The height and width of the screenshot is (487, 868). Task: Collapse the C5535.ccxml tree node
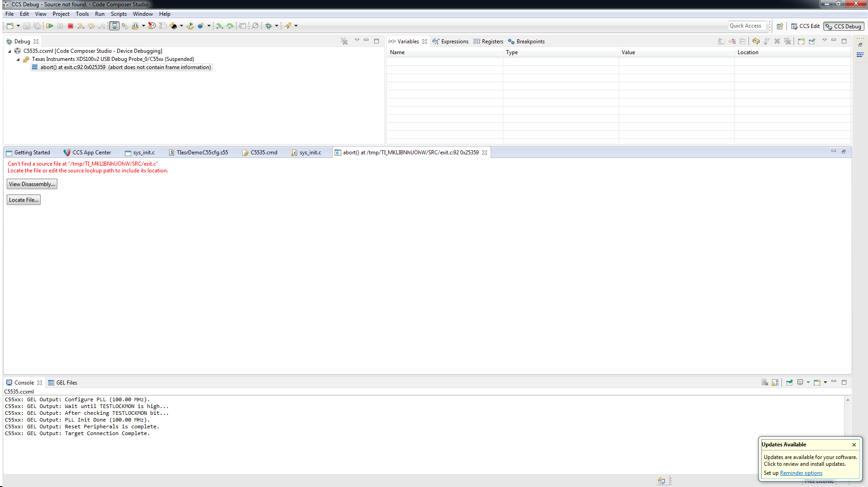click(9, 51)
